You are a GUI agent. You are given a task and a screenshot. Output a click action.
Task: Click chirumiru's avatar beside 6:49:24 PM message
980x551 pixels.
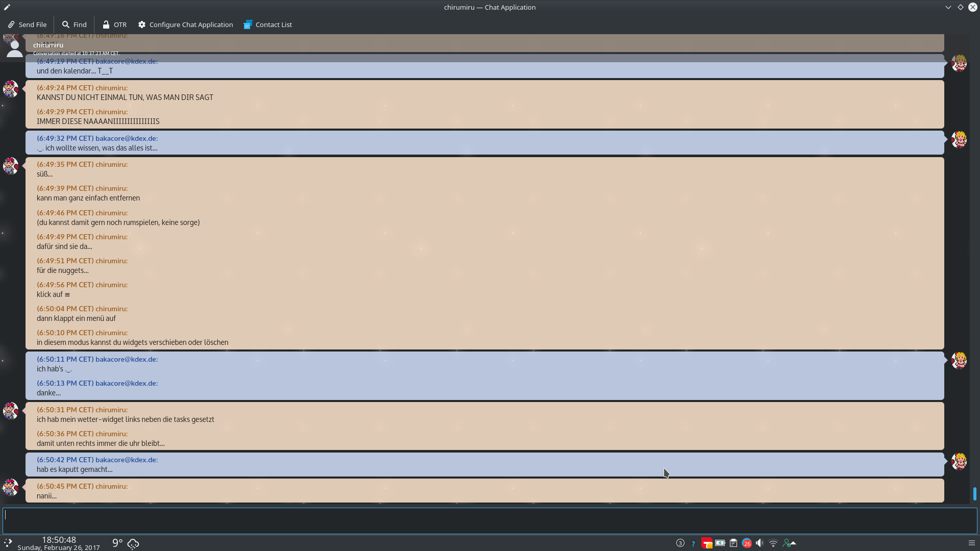11,89
